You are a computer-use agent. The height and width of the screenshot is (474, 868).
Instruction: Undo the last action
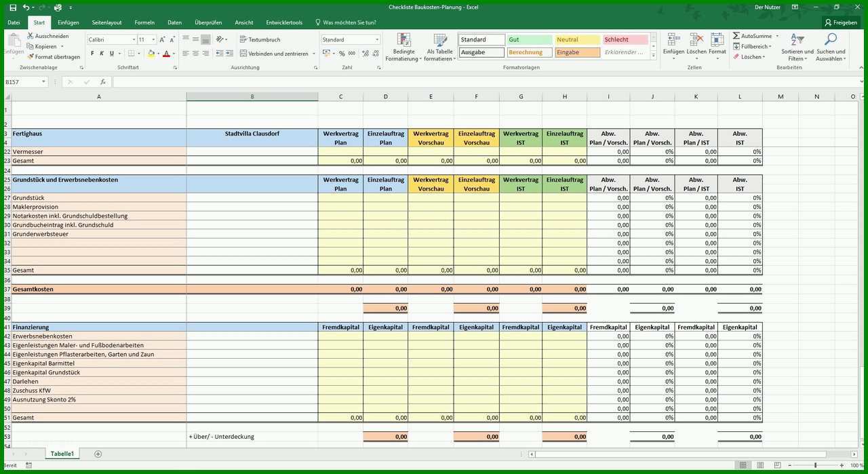[26, 7]
